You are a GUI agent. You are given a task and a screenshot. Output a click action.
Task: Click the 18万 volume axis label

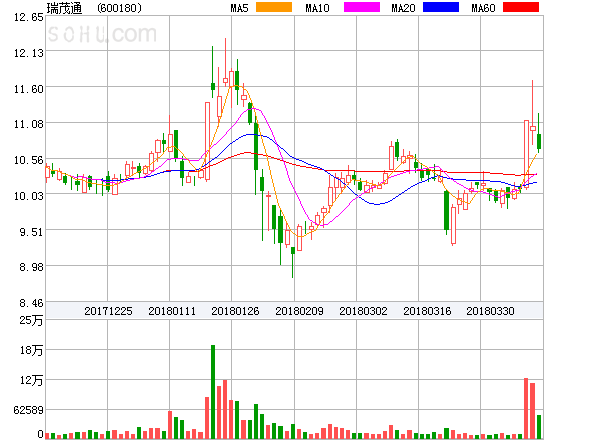click(x=31, y=350)
